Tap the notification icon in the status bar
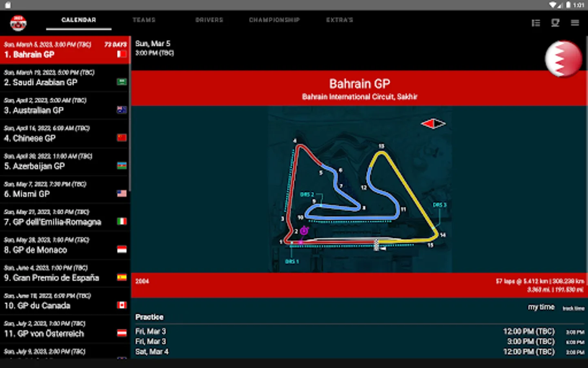The width and height of the screenshot is (588, 368). coord(8,5)
